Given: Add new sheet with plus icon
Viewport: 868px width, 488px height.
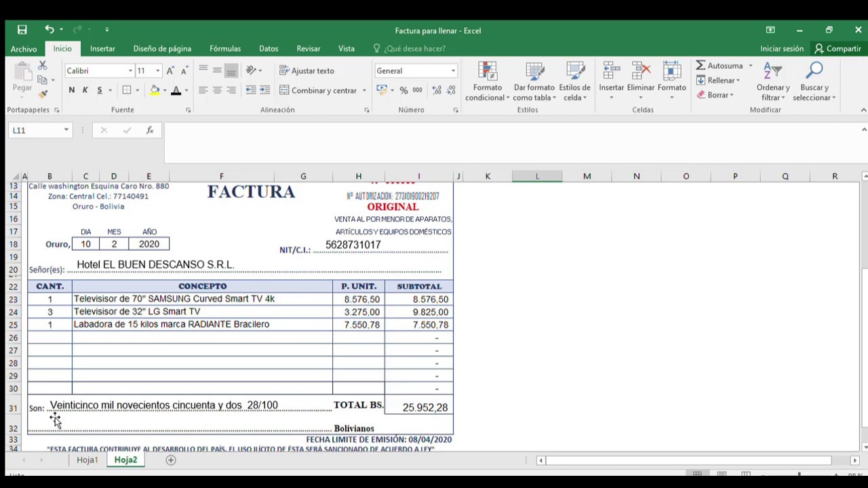Looking at the screenshot, I should click(x=171, y=460).
